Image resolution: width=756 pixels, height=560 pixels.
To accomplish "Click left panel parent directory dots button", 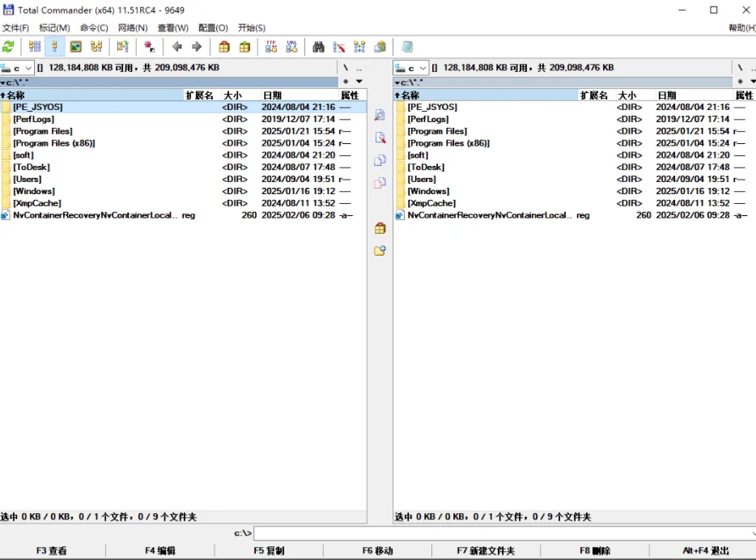I will (359, 68).
